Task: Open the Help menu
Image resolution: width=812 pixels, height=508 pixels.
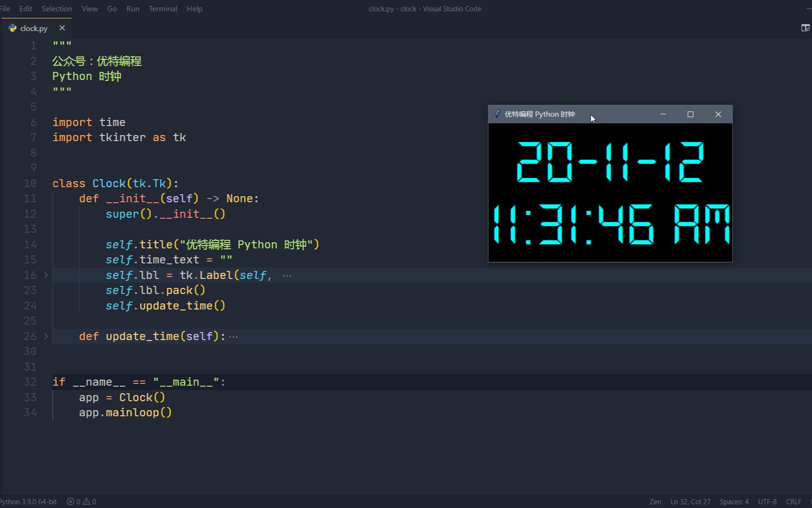Action: point(195,8)
